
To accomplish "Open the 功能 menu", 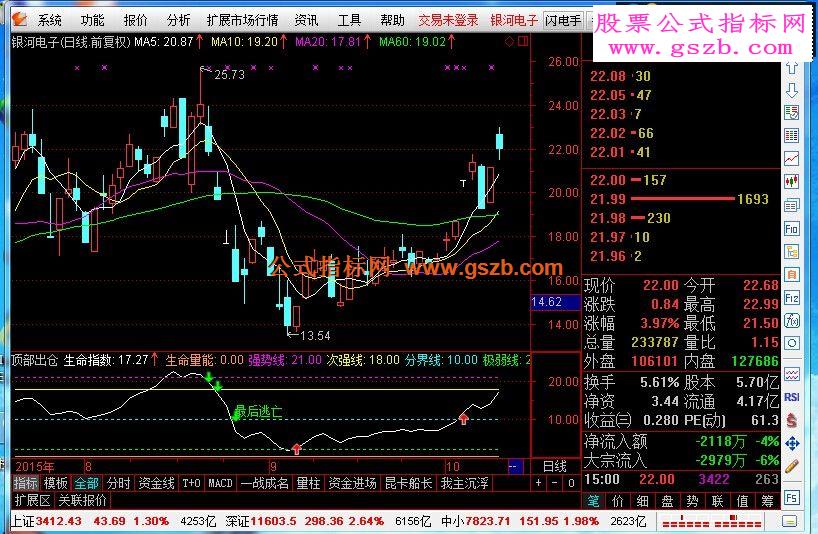I will tap(92, 20).
